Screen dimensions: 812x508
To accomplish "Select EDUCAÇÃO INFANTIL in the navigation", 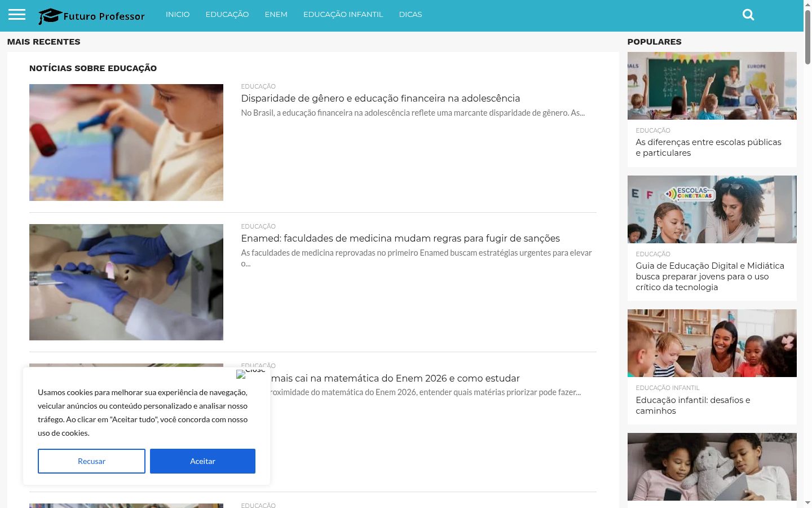I will click(x=343, y=15).
